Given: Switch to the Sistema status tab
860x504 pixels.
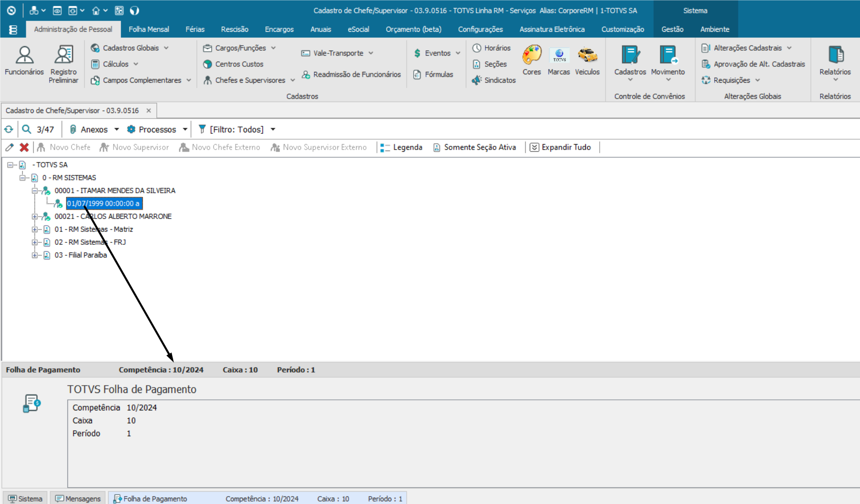Looking at the screenshot, I should 25,499.
